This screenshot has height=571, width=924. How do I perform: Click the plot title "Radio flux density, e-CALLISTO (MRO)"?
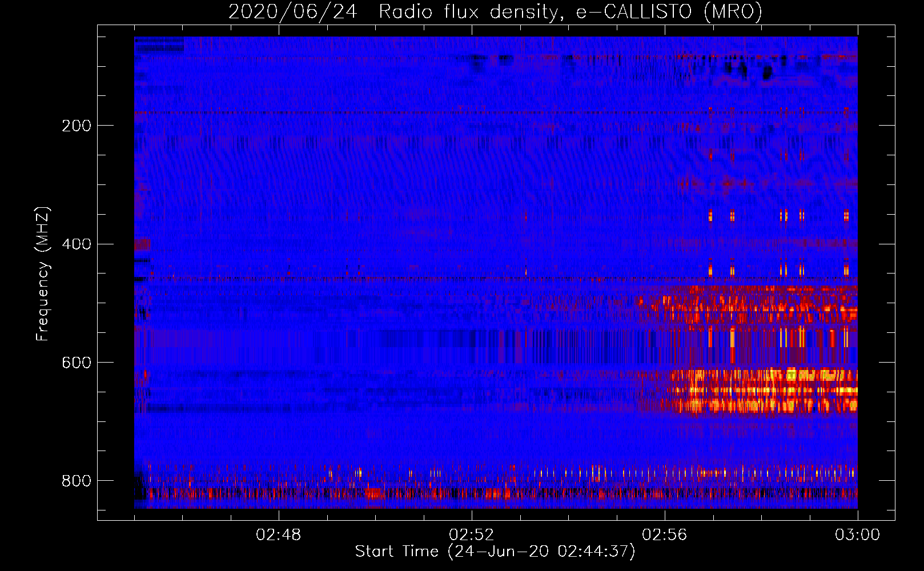[x=571, y=11]
